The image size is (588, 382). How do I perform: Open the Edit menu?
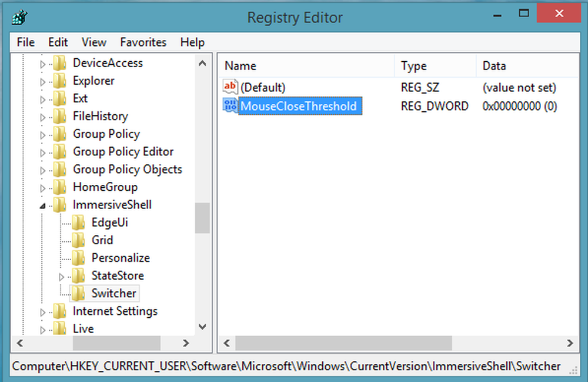(x=57, y=42)
